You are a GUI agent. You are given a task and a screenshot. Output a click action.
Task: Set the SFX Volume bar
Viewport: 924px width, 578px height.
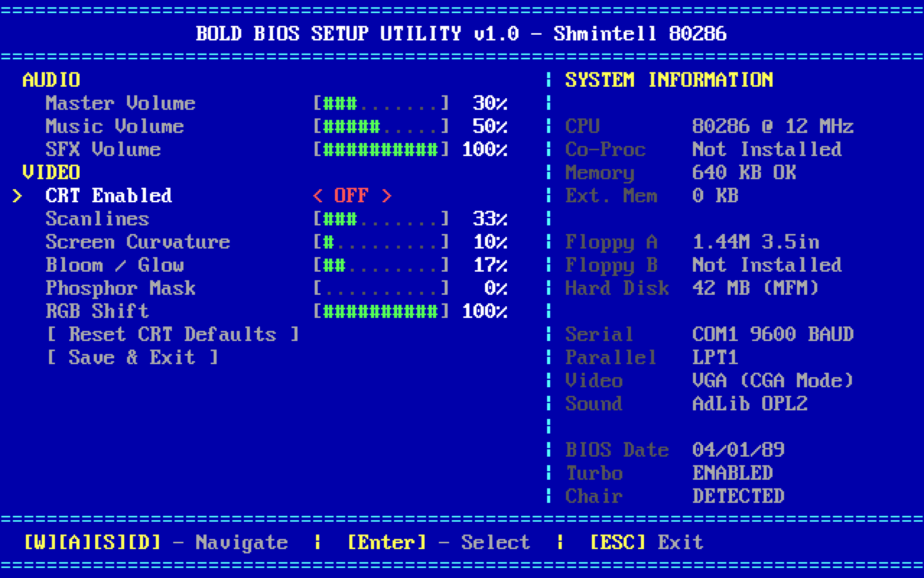point(381,150)
